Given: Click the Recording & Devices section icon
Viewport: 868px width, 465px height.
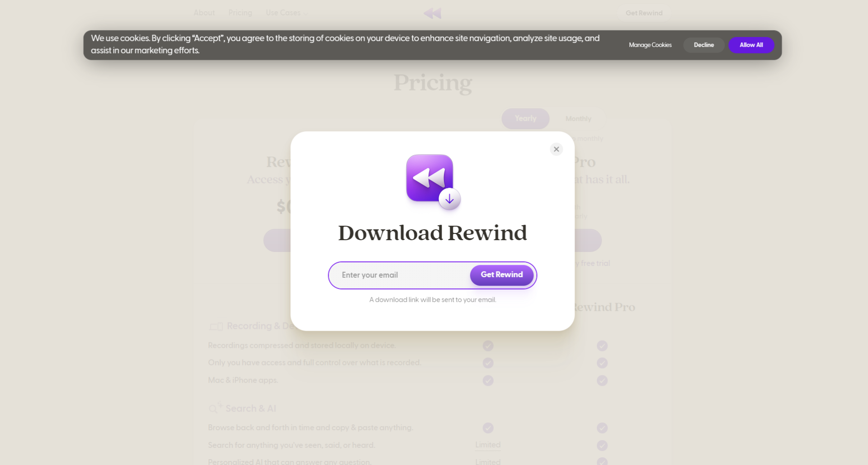Looking at the screenshot, I should 216,327.
